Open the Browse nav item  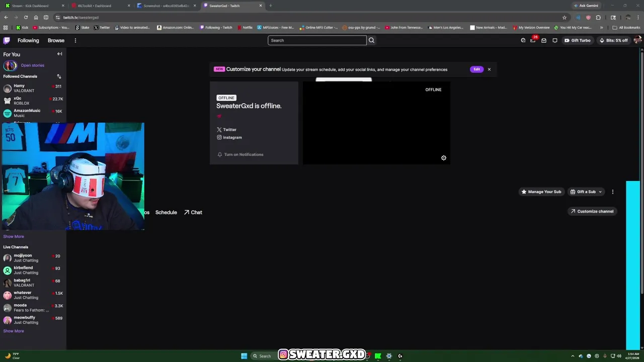pyautogui.click(x=56, y=40)
